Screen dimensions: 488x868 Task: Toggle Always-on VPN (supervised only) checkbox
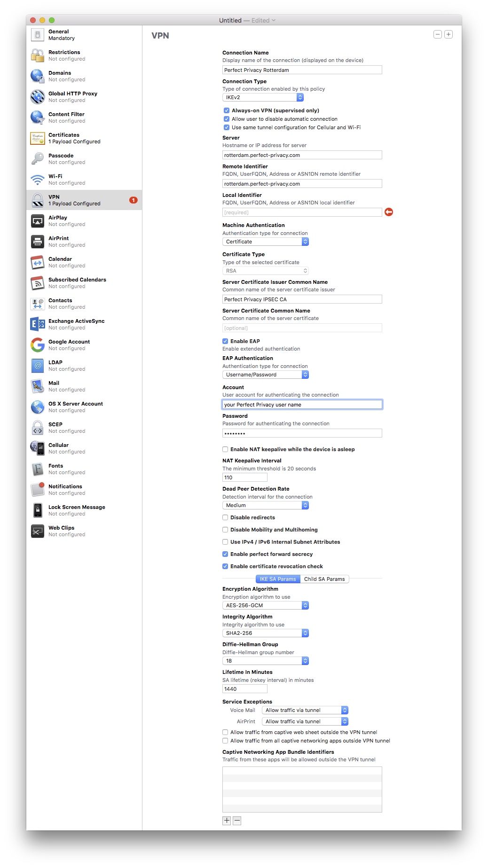[227, 110]
